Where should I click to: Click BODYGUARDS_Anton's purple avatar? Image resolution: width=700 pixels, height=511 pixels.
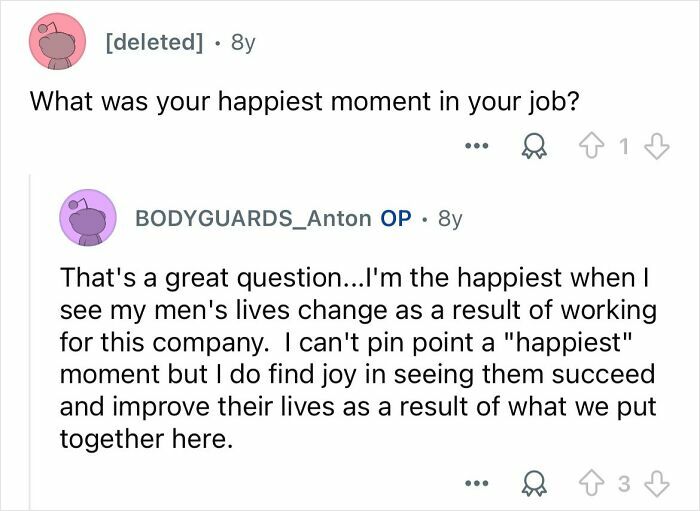(x=88, y=218)
